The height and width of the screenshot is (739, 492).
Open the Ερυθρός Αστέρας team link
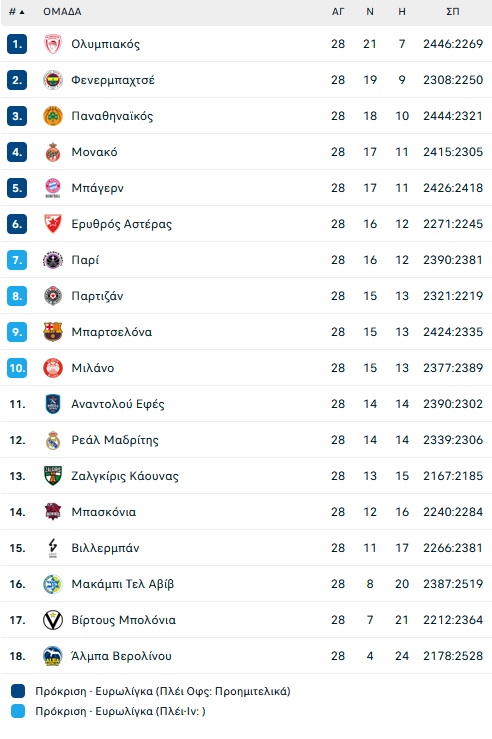[122, 224]
